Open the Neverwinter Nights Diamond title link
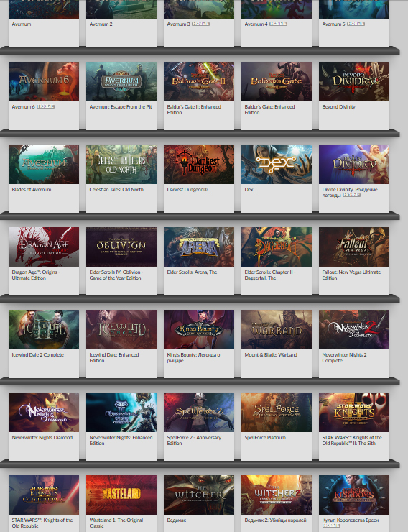 (42, 437)
